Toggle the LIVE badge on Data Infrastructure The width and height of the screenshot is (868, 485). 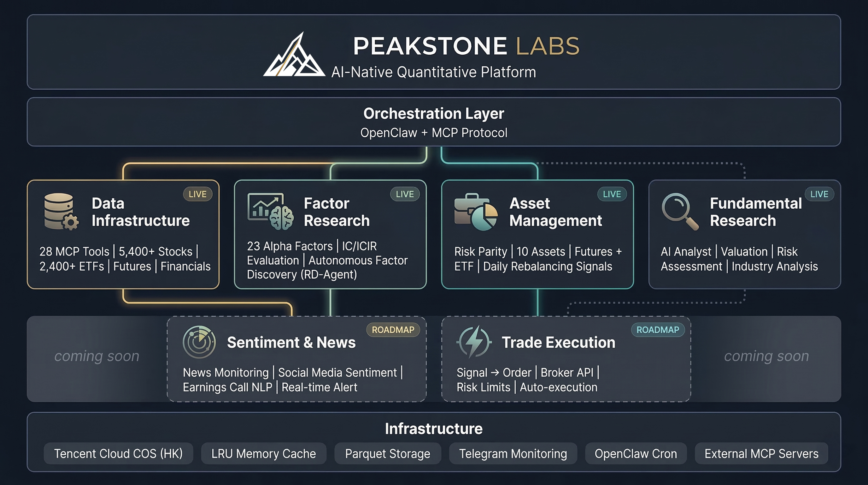coord(197,194)
